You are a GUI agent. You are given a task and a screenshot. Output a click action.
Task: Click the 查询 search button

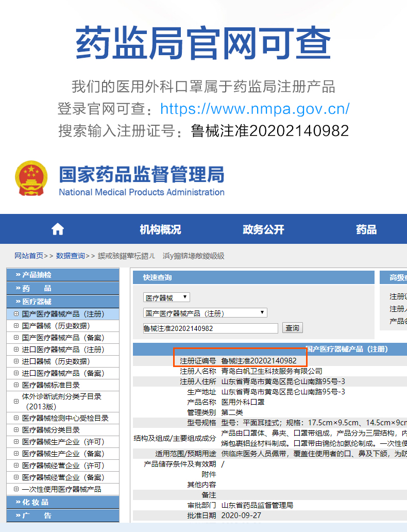292,328
